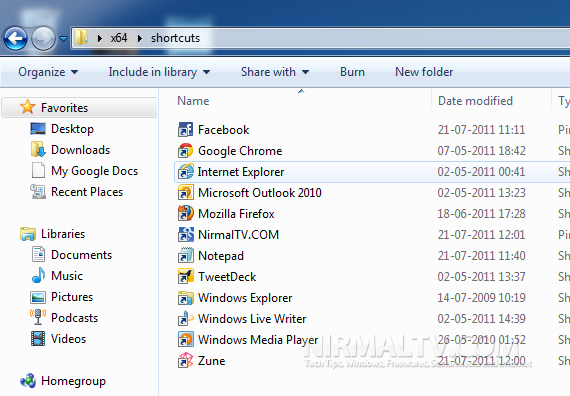Click the Notepad shortcut icon
This screenshot has width=570, height=396.
coord(185,255)
